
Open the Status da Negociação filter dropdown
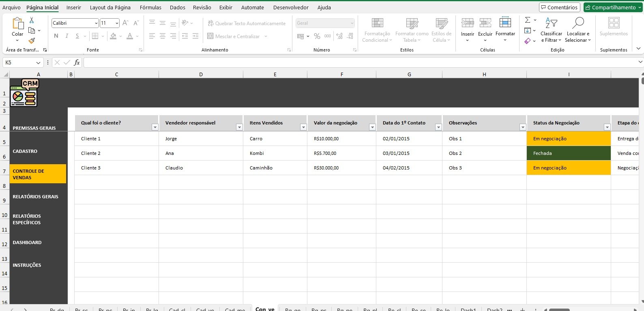607,127
